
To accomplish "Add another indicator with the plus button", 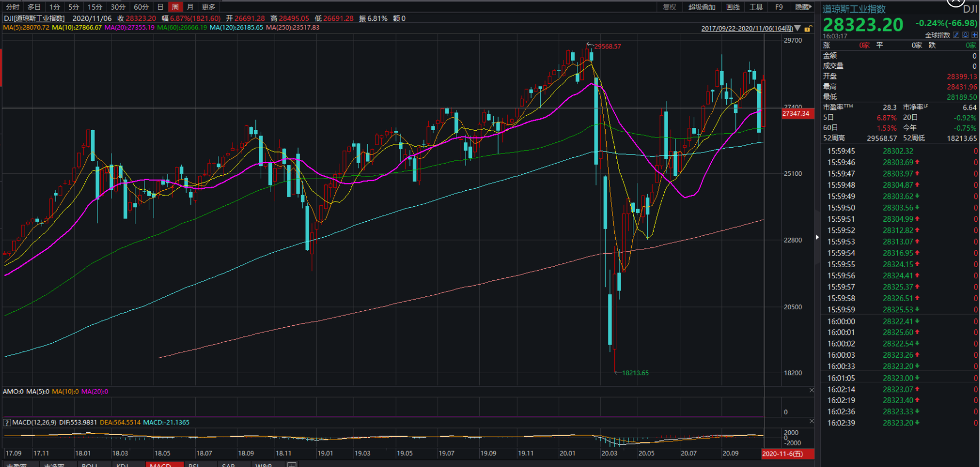I will tap(292, 465).
